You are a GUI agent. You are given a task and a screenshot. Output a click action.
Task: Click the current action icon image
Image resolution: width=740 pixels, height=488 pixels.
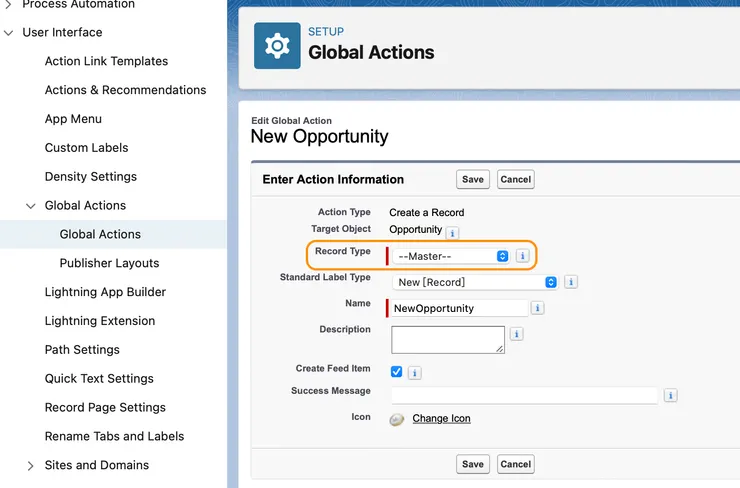coord(397,419)
